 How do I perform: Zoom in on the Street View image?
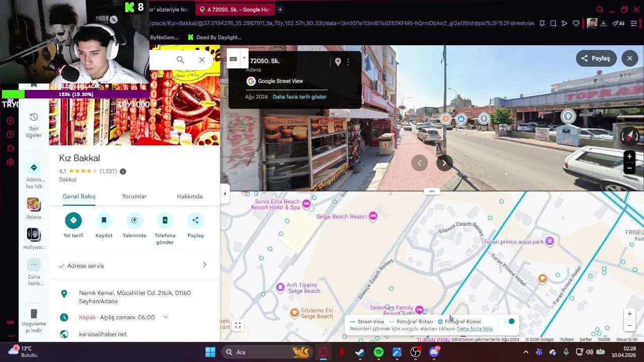[629, 157]
